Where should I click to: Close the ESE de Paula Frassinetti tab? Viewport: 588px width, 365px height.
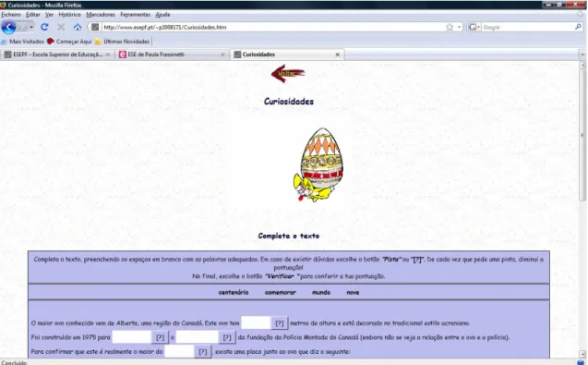222,55
